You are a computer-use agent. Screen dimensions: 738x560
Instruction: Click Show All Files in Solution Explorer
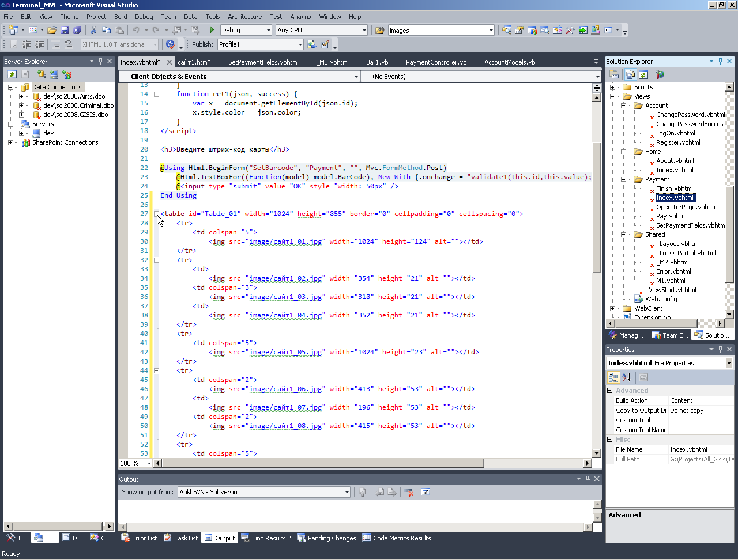[x=631, y=74]
